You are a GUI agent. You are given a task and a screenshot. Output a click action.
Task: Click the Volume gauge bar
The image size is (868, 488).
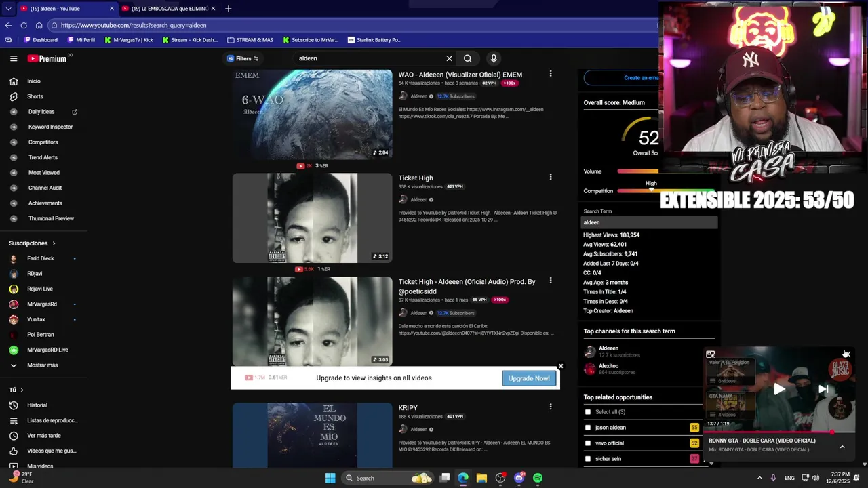tap(637, 171)
